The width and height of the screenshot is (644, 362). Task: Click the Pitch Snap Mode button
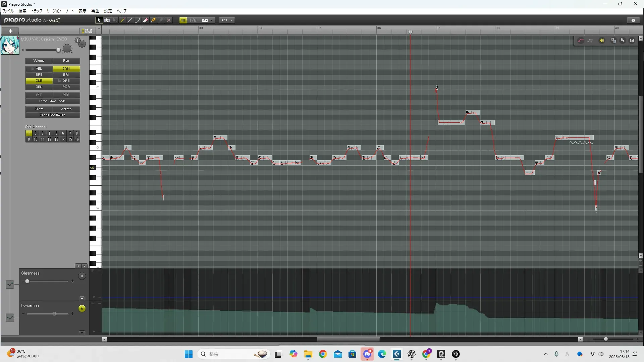coord(53,101)
